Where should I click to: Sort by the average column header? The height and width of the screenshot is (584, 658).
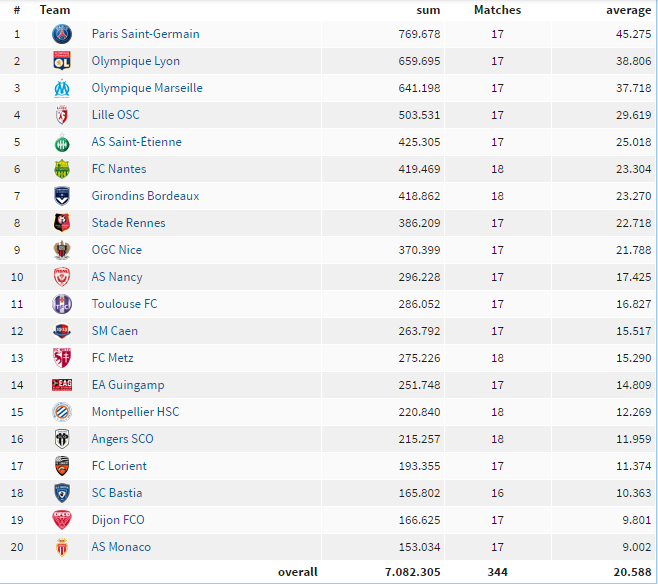tap(628, 10)
